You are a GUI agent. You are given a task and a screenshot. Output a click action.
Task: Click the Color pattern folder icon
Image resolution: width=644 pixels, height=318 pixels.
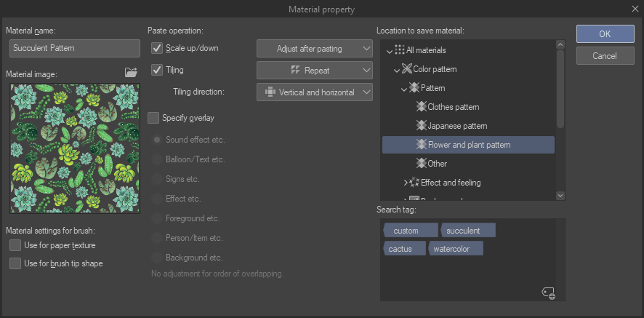pos(406,69)
